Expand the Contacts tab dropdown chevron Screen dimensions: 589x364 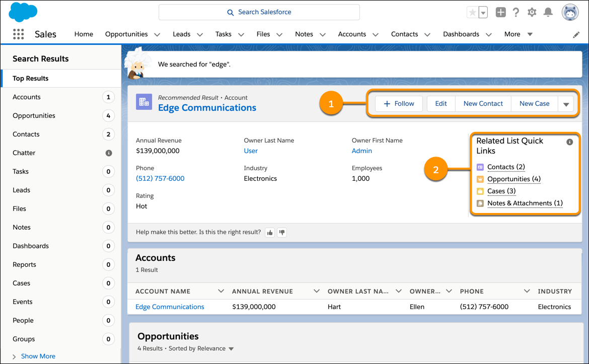pyautogui.click(x=427, y=35)
